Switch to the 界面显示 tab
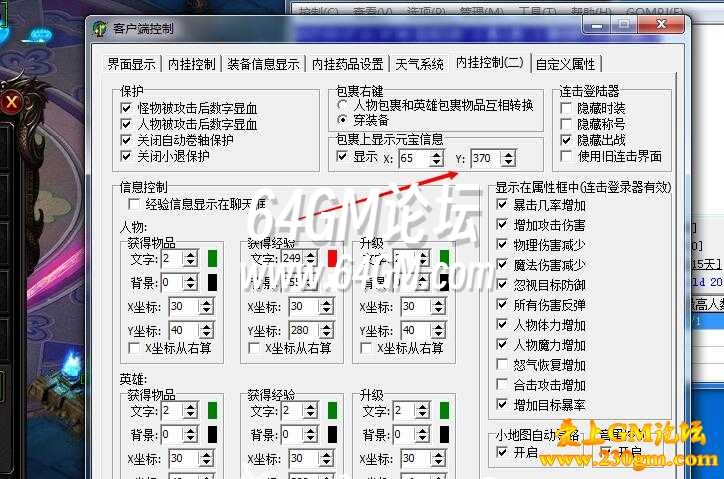The width and height of the screenshot is (724, 479). point(132,64)
